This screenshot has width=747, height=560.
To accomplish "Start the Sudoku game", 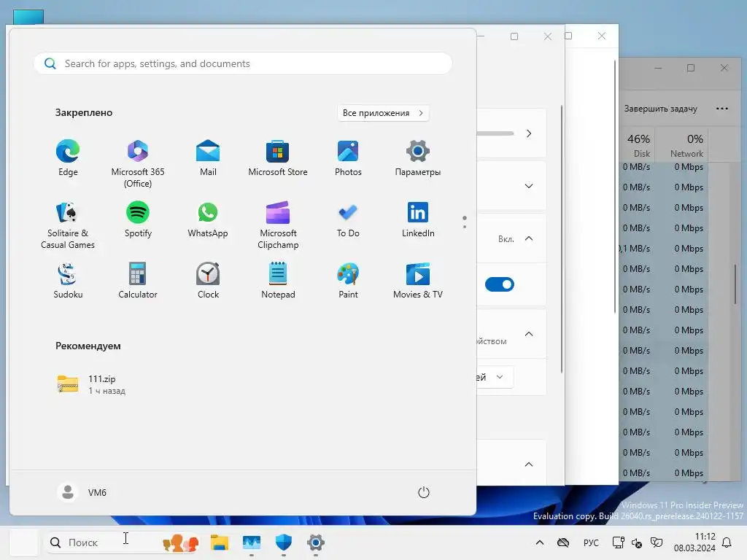I will [x=68, y=281].
